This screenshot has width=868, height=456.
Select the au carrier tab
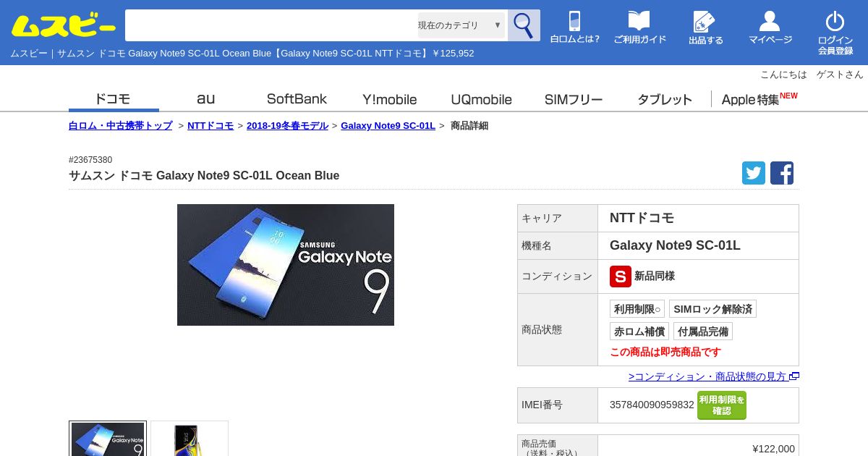click(x=205, y=99)
